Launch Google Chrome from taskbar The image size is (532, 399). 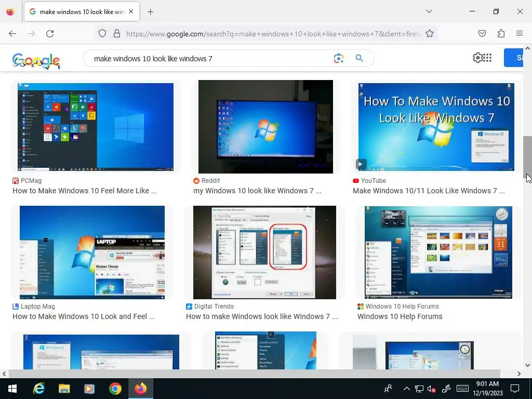pos(115,389)
